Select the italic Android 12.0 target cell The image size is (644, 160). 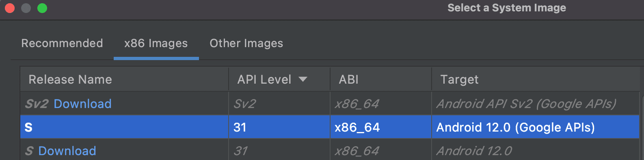point(474,151)
